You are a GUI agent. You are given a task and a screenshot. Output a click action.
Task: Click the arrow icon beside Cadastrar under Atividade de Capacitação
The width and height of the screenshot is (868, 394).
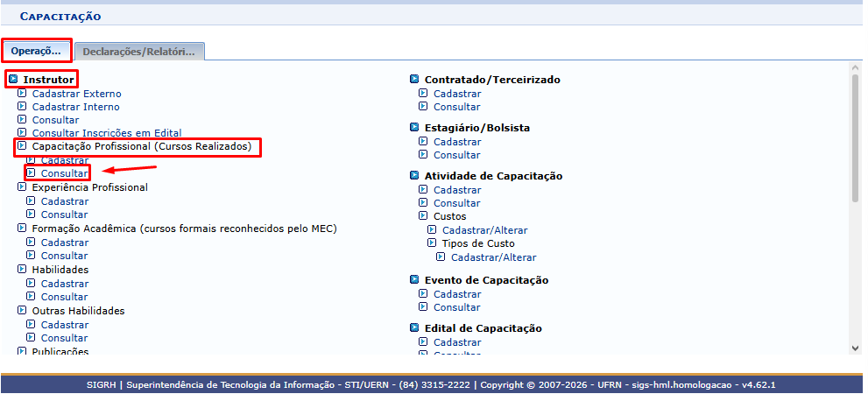[423, 189]
